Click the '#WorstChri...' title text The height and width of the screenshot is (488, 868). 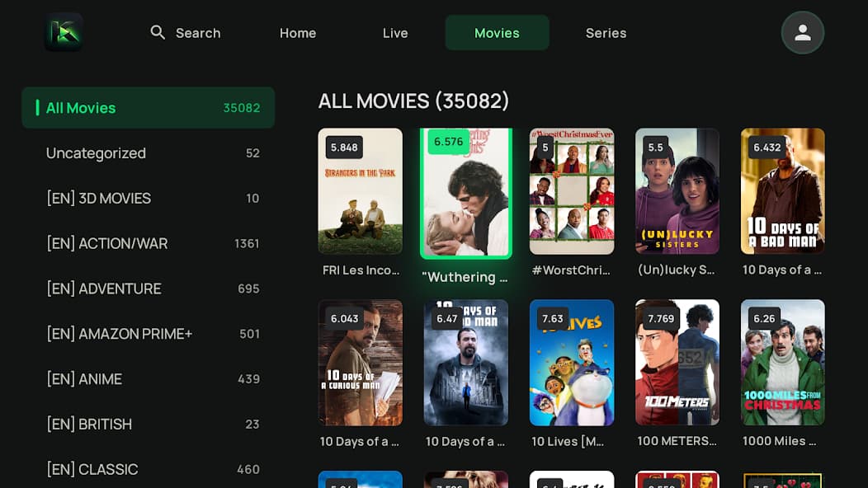(571, 270)
